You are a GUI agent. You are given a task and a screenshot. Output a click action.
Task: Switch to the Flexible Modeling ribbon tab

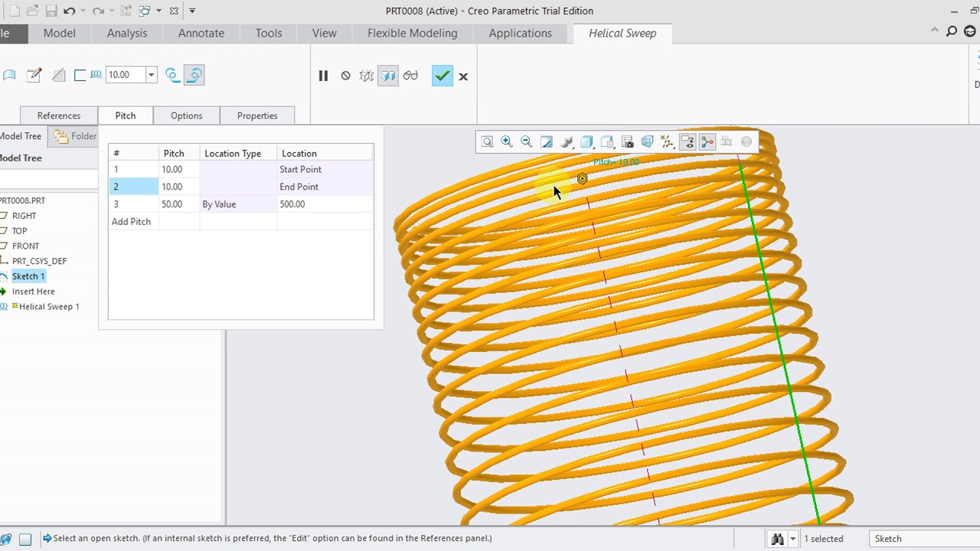pos(413,33)
